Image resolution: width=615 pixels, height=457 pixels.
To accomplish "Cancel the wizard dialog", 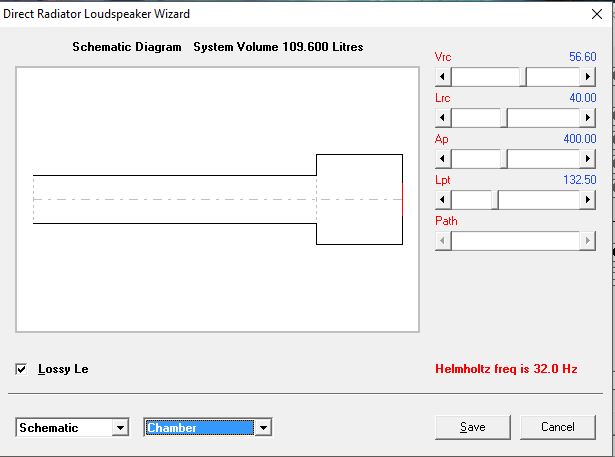I will tap(558, 427).
